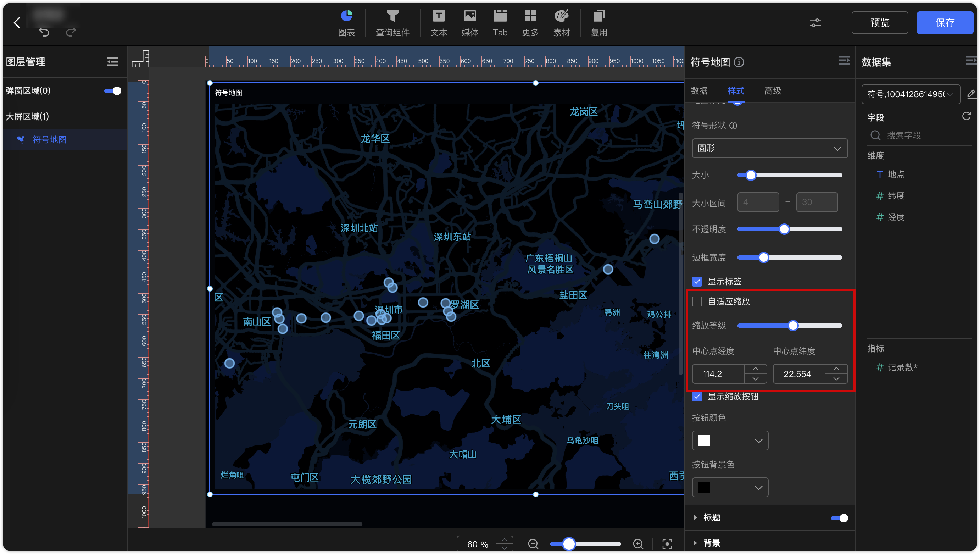The image size is (980, 554).
Task: Select the 查询组件 funnel icon
Action: 392,16
